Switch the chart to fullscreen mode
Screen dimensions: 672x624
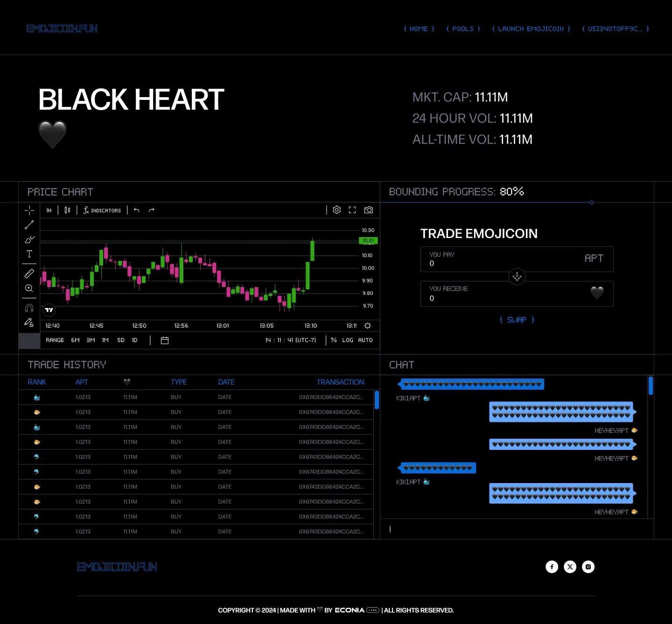coord(352,210)
